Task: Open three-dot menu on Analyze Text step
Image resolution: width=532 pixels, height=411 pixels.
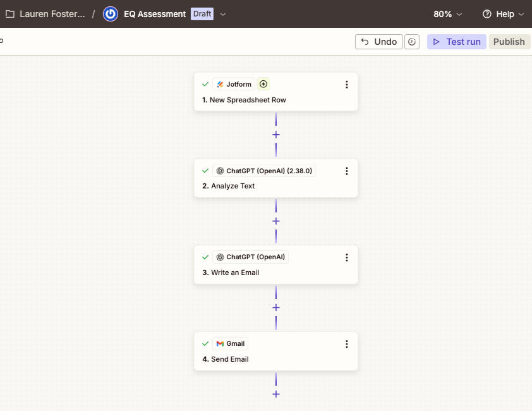Action: coord(346,171)
